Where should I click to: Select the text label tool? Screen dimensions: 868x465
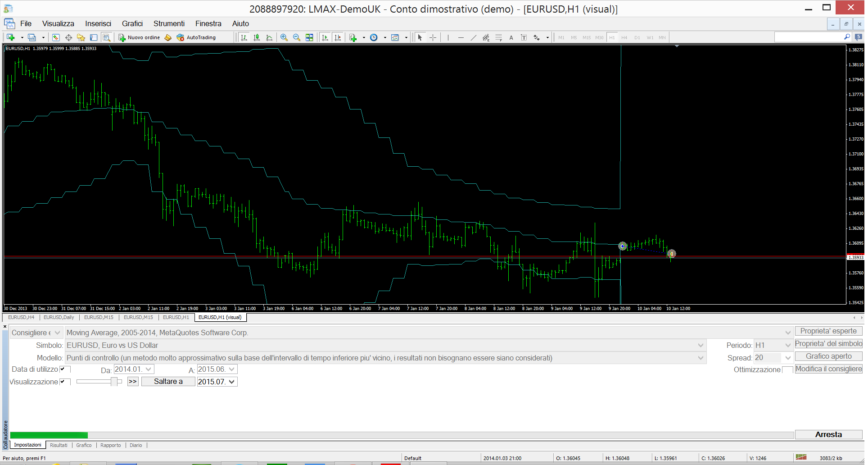click(524, 37)
